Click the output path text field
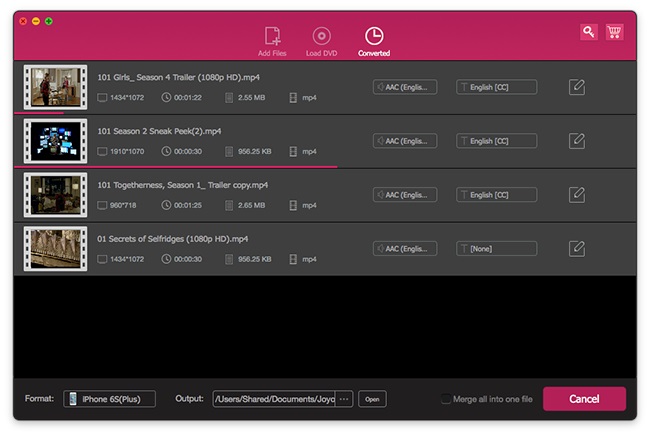Screen dimensions: 650x436 (x=274, y=399)
